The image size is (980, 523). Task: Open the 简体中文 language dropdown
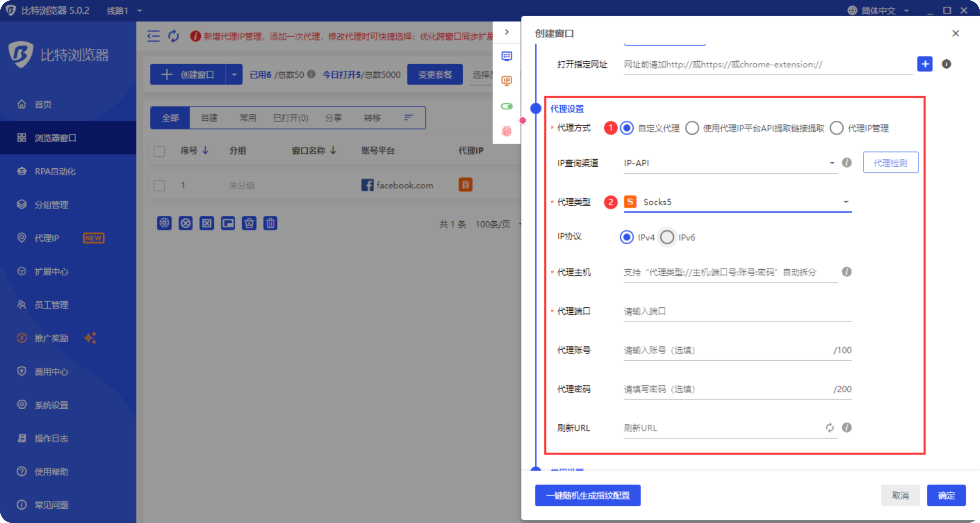pyautogui.click(x=878, y=10)
